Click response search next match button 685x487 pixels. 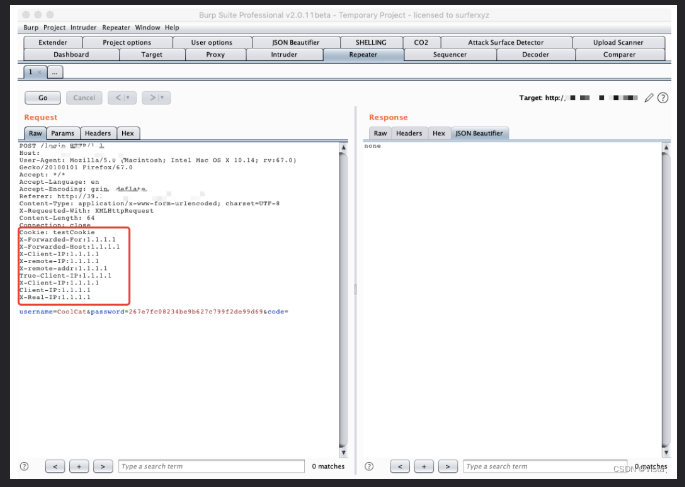[x=448, y=466]
